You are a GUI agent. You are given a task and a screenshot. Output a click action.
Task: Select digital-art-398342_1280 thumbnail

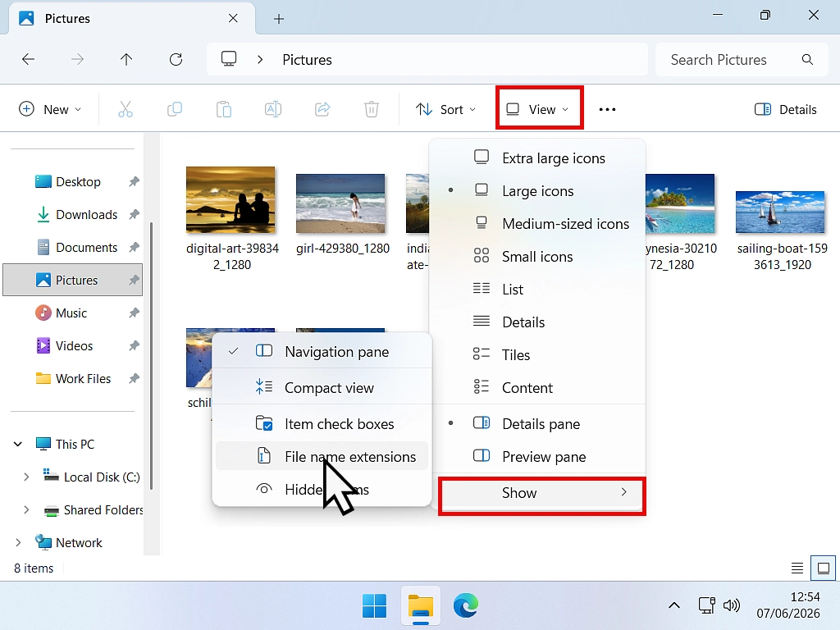[231, 199]
